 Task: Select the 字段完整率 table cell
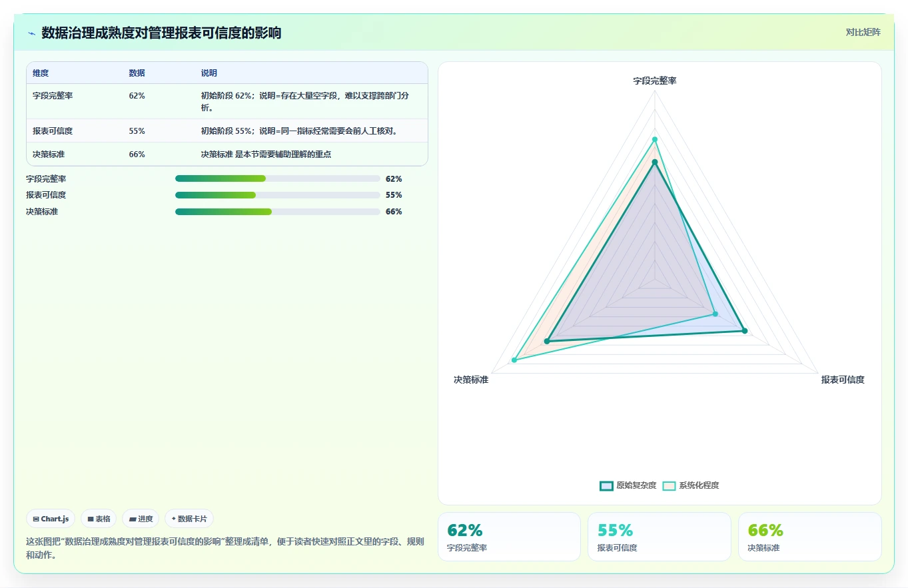pyautogui.click(x=53, y=95)
